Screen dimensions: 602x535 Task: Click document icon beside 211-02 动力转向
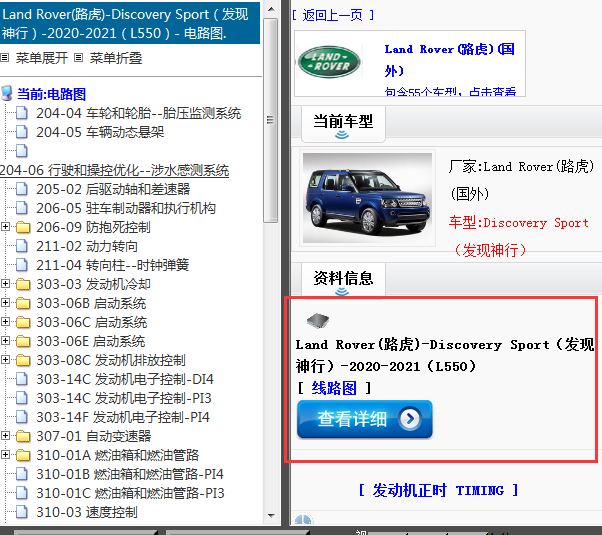[x=22, y=246]
